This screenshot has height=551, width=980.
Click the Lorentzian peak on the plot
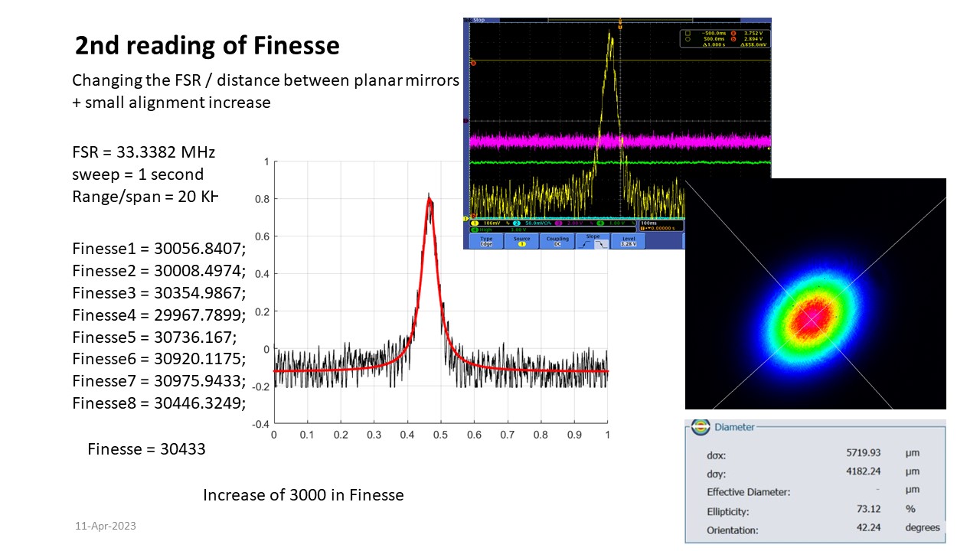(430, 201)
